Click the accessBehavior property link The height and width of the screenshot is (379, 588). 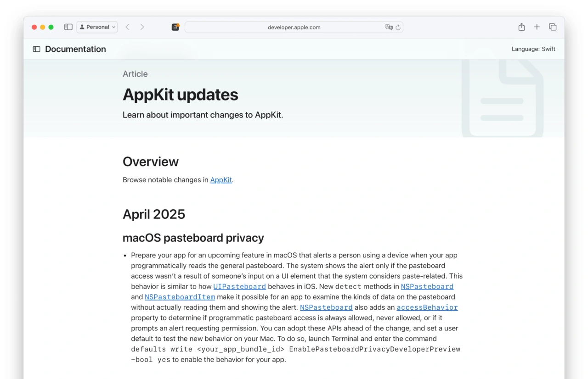coord(427,307)
